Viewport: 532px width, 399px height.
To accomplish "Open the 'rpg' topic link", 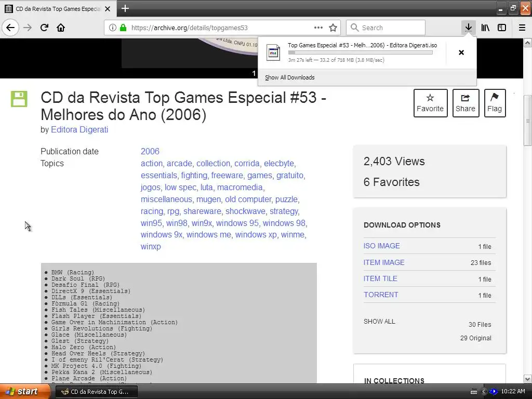I will pos(173,211).
